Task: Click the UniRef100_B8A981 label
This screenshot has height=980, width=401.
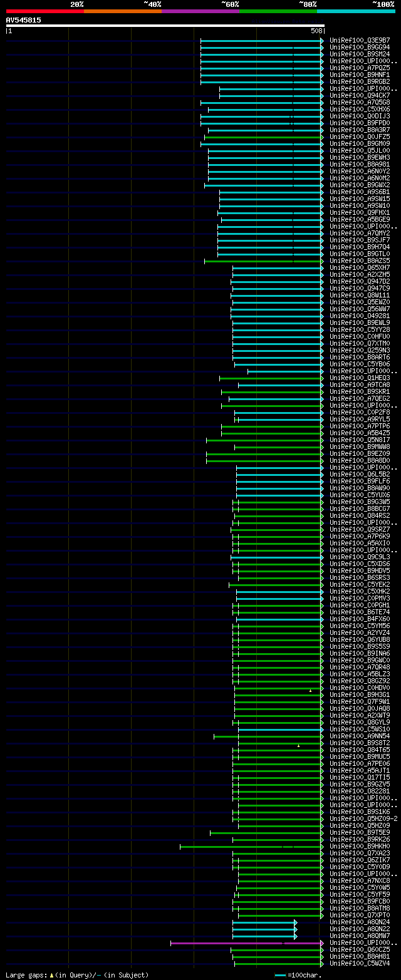Action: [360, 165]
